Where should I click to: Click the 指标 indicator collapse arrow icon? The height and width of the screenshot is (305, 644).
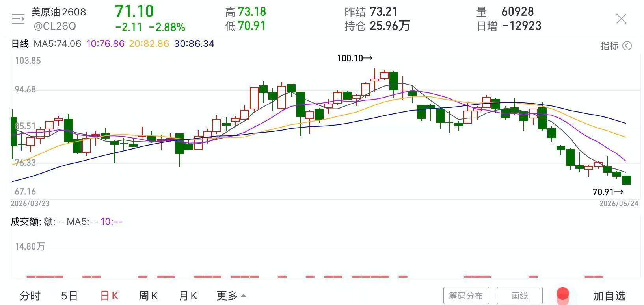click(627, 46)
